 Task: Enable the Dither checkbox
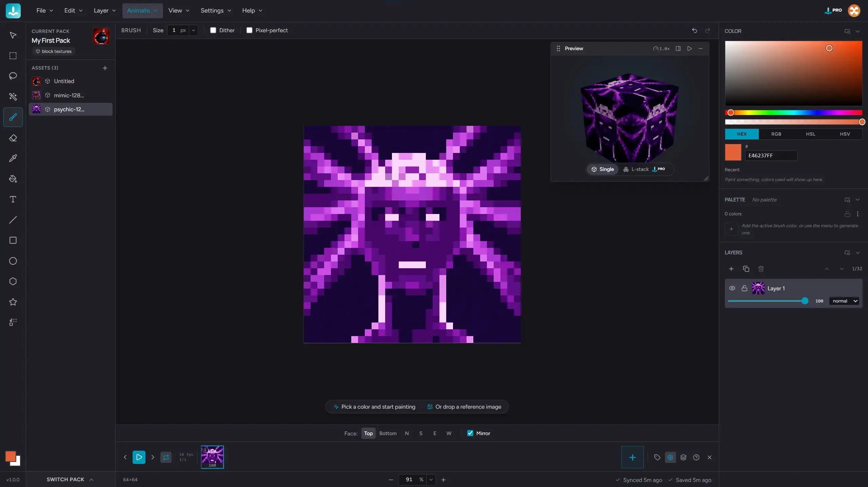pos(213,30)
